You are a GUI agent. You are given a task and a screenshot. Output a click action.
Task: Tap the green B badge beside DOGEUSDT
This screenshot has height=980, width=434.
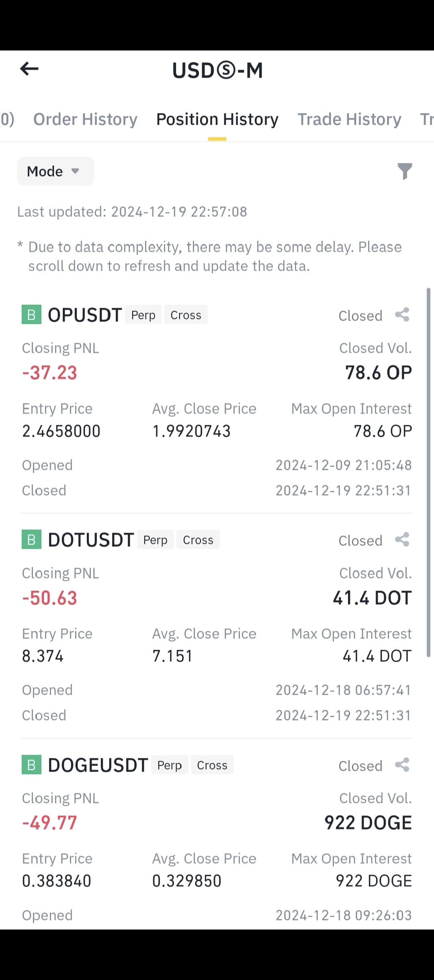coord(31,765)
